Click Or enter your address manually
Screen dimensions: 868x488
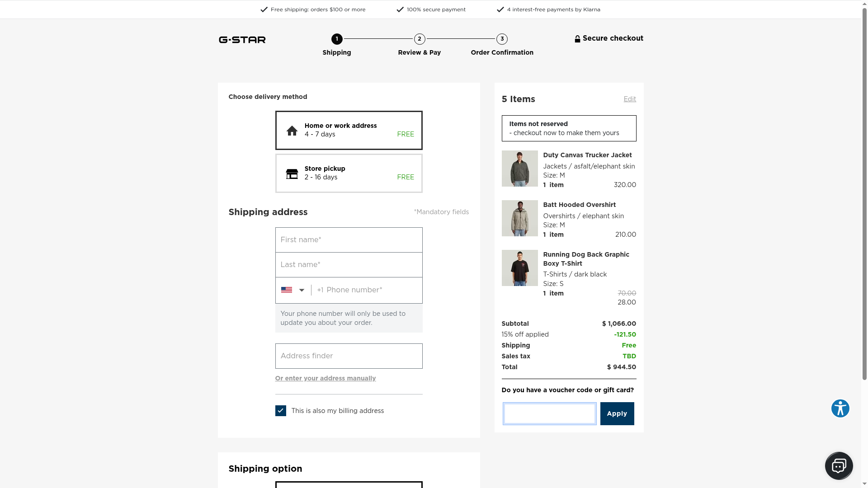click(325, 378)
